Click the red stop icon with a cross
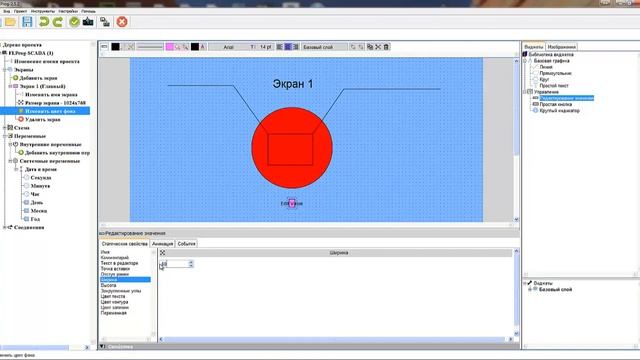 coord(122,22)
